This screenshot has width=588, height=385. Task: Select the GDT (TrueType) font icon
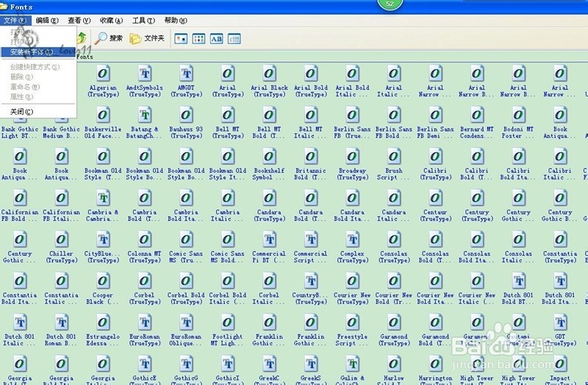(x=560, y=323)
